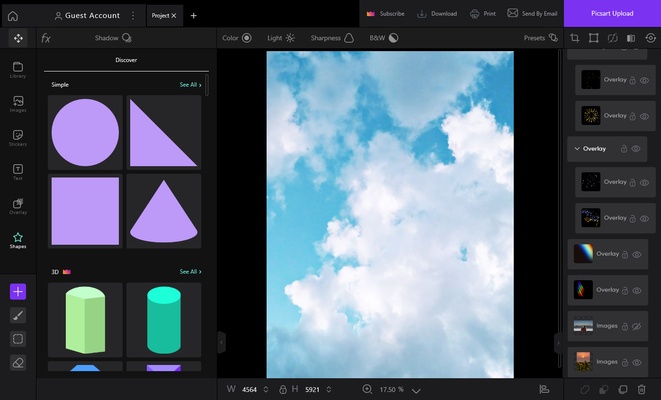Open the Guest Account options menu

pos(133,16)
